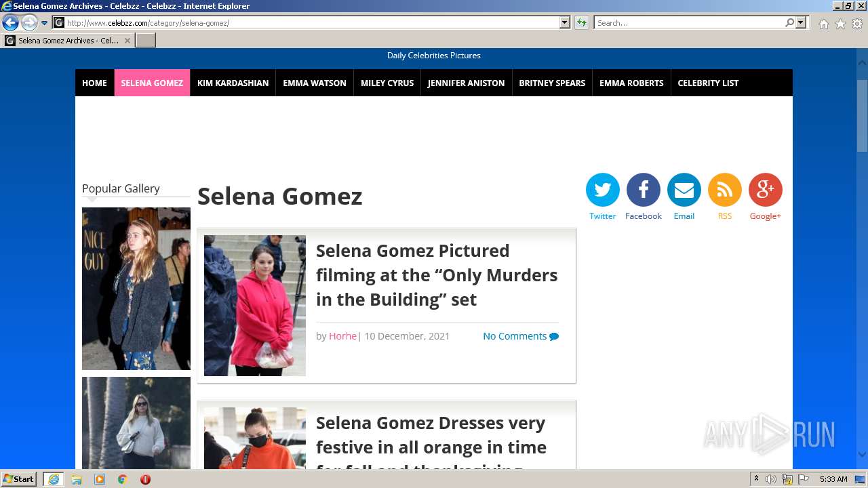Open the MILEY CYRUS category
The image size is (868, 488).
click(x=387, y=83)
